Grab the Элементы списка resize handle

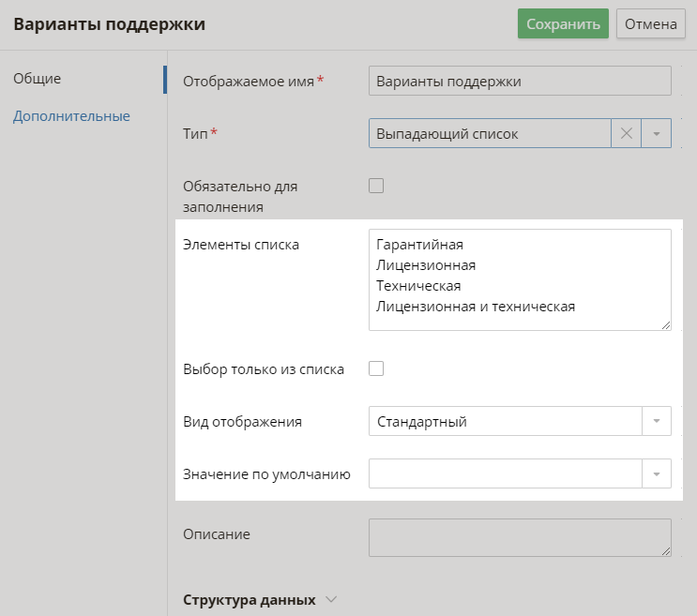tap(665, 325)
